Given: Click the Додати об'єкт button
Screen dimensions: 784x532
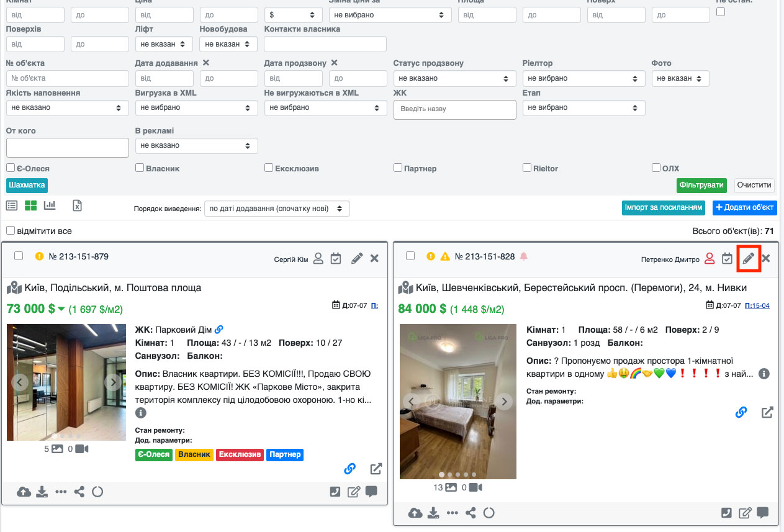Looking at the screenshot, I should click(x=744, y=208).
